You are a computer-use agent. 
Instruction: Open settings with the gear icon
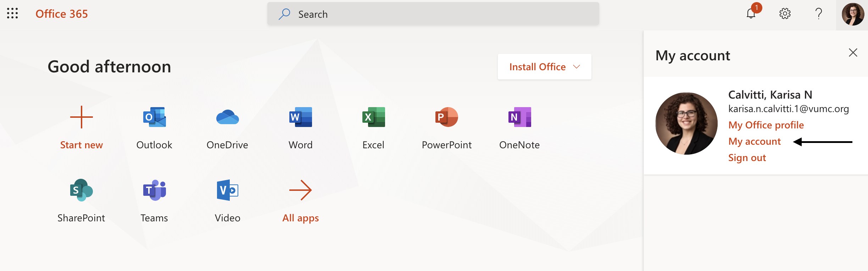(785, 14)
